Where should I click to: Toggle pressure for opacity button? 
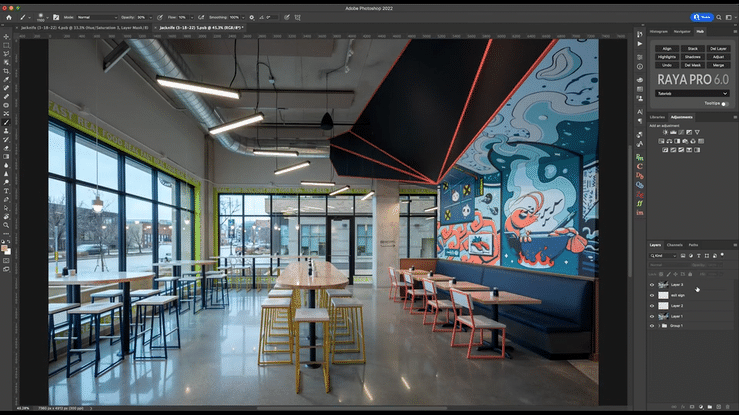pos(160,17)
